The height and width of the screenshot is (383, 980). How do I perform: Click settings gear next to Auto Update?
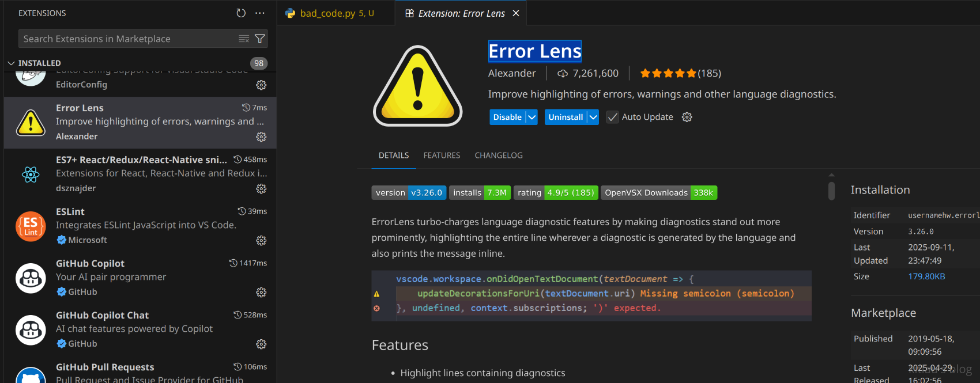687,117
